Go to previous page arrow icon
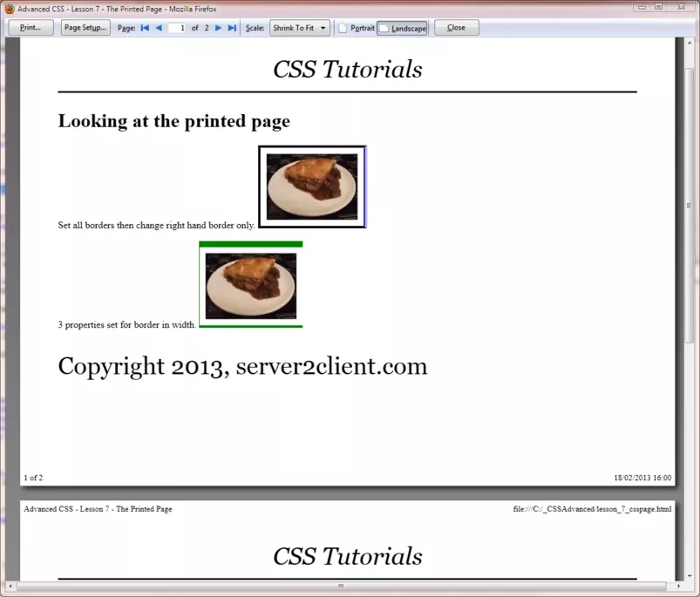The image size is (700, 597). point(159,28)
